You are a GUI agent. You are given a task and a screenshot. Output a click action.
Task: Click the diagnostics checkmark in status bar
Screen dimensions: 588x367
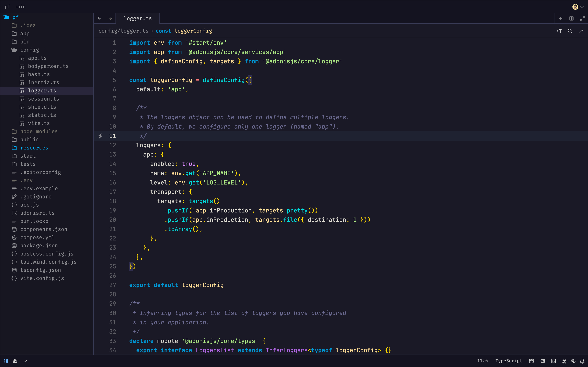click(x=26, y=361)
